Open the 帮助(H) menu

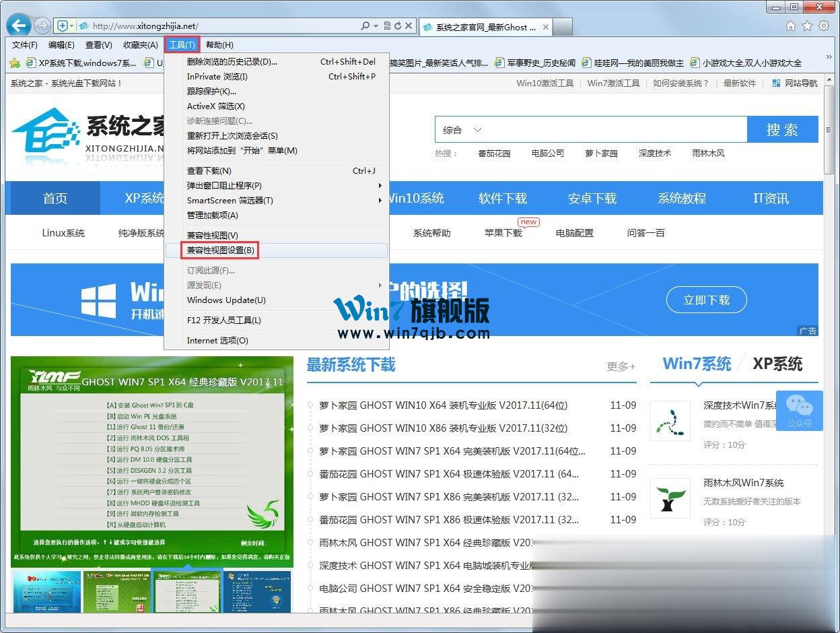(x=219, y=45)
